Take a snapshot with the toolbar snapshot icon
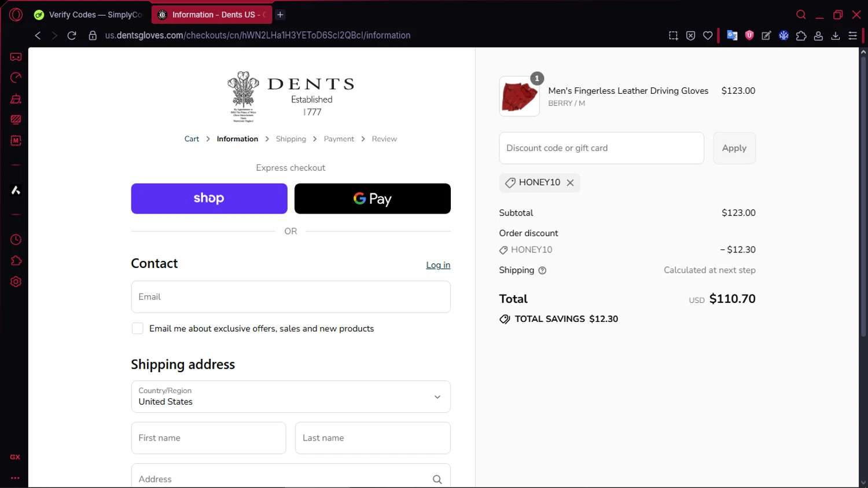This screenshot has height=488, width=868. coord(674,35)
